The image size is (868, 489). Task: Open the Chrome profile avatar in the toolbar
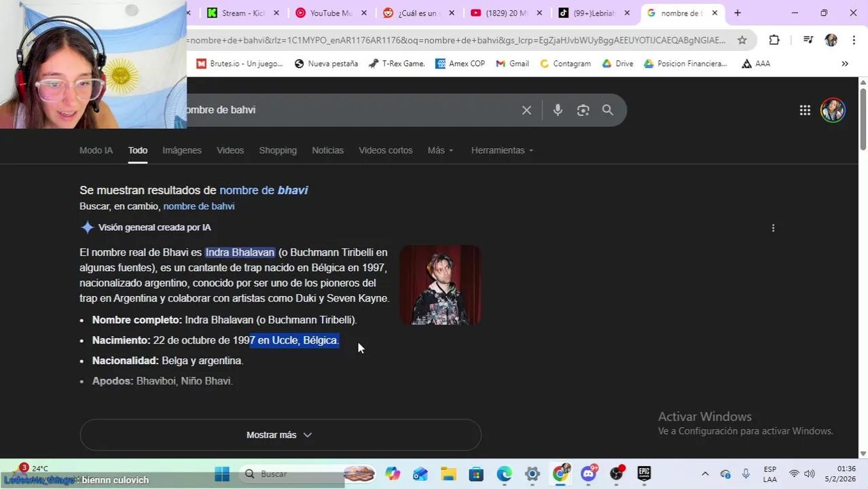coord(831,40)
